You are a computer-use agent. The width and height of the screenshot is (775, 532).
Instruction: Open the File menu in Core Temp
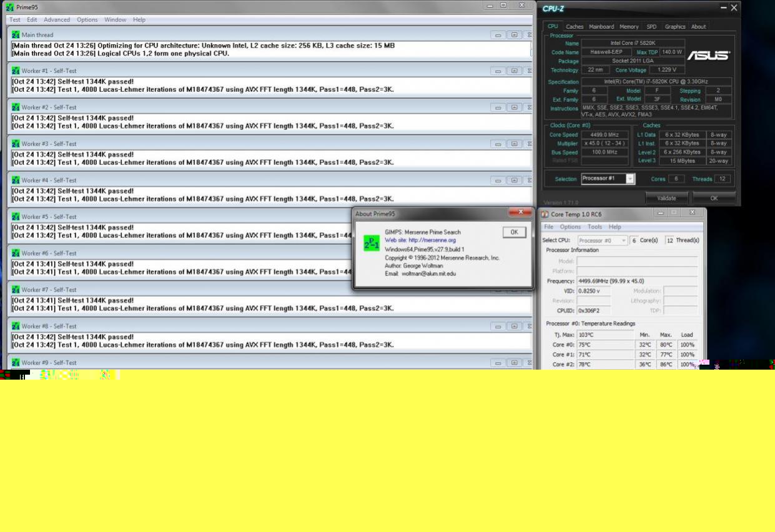[x=548, y=227]
